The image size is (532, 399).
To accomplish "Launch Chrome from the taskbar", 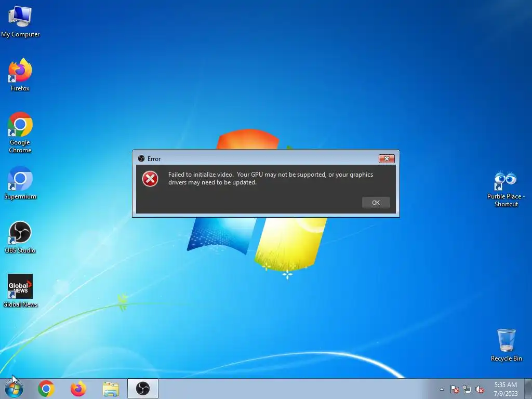I will point(46,389).
